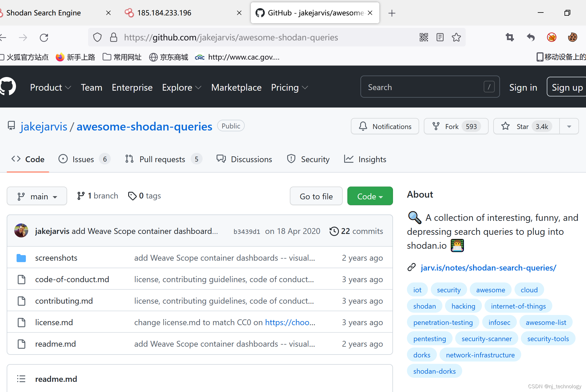Image resolution: width=586 pixels, height=392 pixels.
Task: Open the green Code dropdown button
Action: click(x=370, y=196)
